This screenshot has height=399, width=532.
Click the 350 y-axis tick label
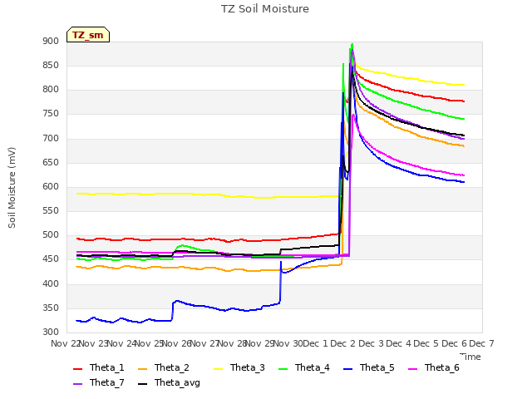[x=51, y=308]
